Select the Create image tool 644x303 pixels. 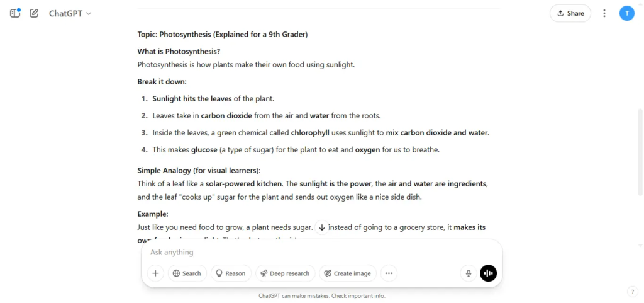347,273
